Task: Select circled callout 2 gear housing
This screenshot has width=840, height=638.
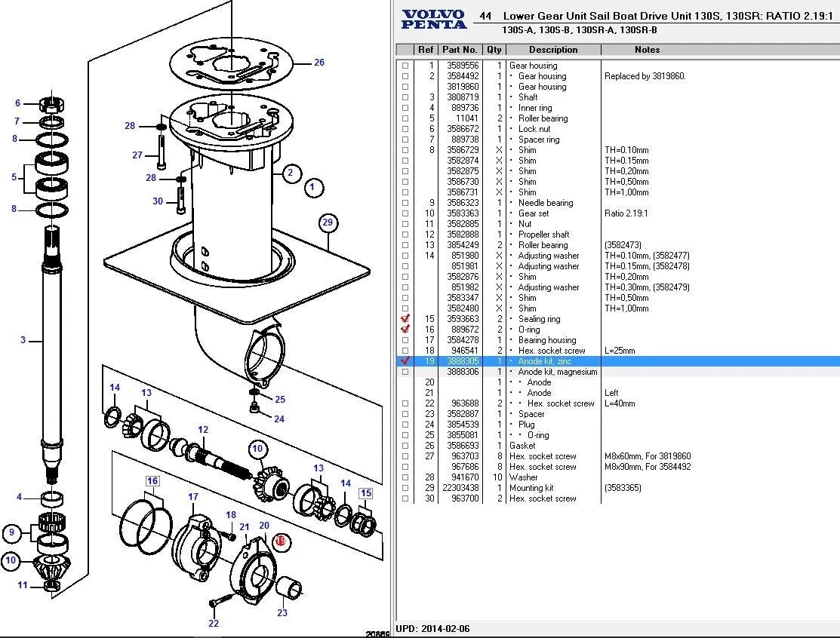Action: [x=291, y=173]
